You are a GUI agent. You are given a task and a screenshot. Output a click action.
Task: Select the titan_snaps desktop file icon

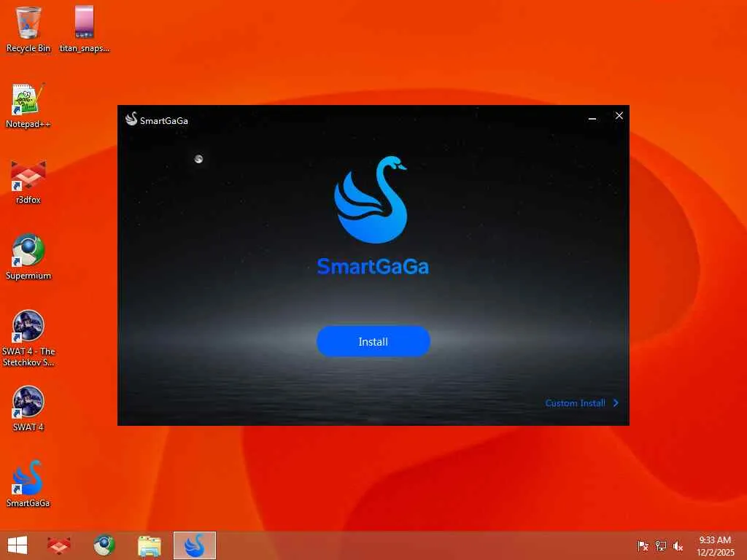pyautogui.click(x=85, y=29)
